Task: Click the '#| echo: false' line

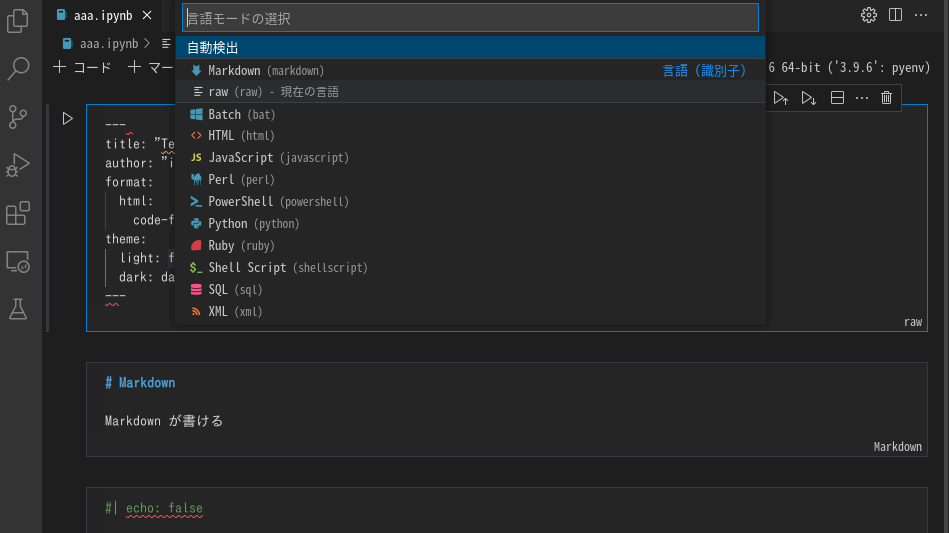Action: point(154,508)
